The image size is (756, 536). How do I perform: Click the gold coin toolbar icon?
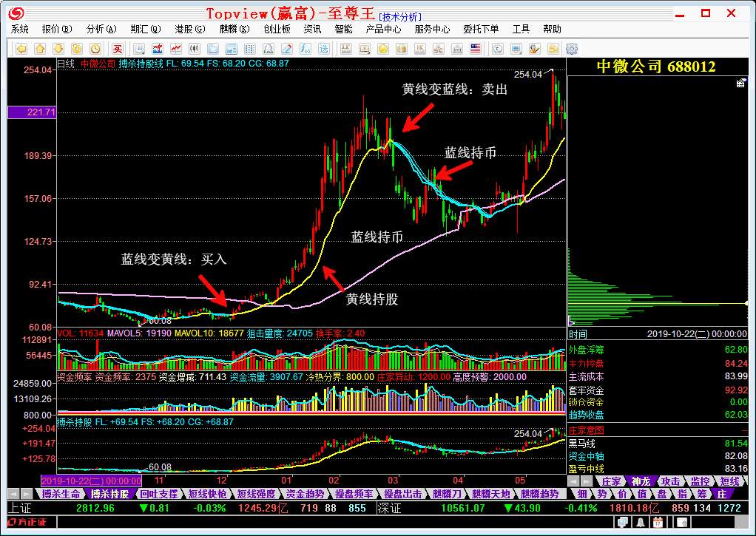coord(383,49)
